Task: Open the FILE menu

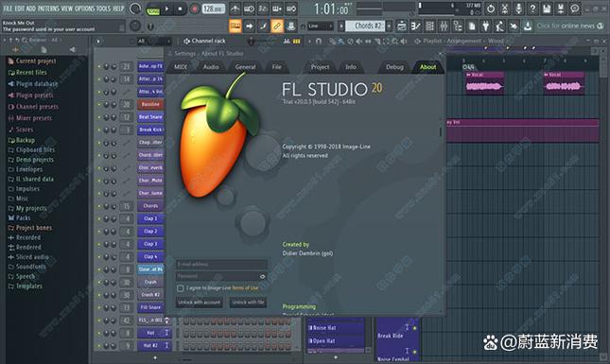Action: (x=8, y=9)
